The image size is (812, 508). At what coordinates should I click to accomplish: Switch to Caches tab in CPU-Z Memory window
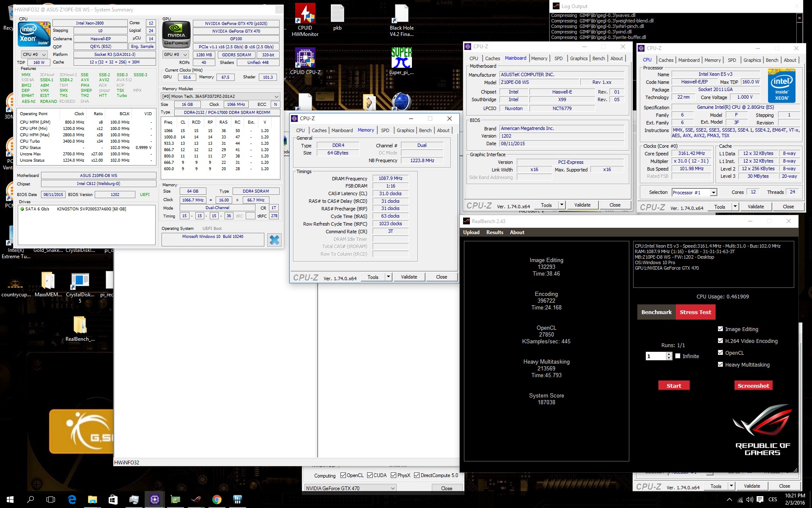pos(319,130)
